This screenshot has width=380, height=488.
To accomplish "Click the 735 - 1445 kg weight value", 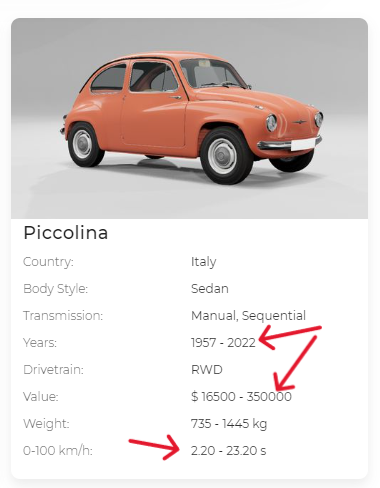I will coord(229,424).
